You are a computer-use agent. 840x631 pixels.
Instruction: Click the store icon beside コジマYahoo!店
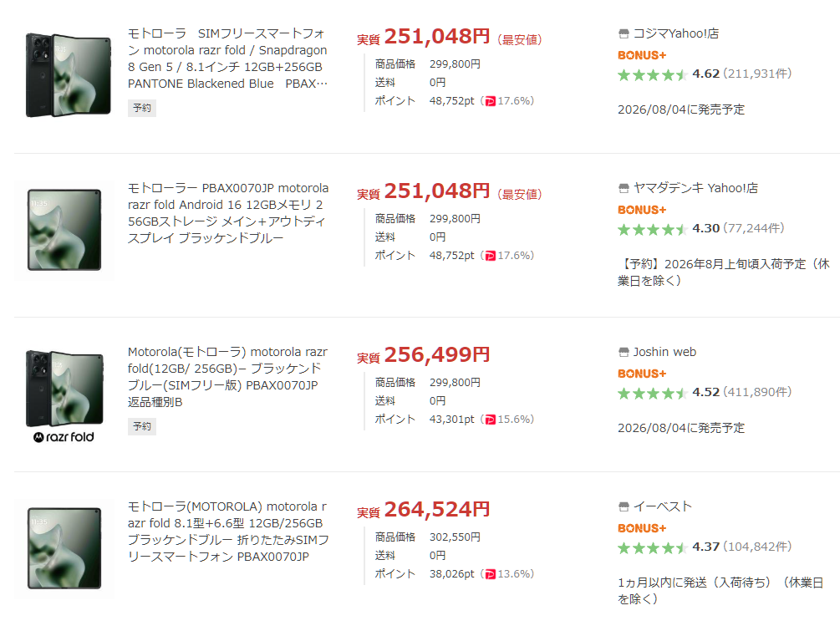tap(624, 33)
